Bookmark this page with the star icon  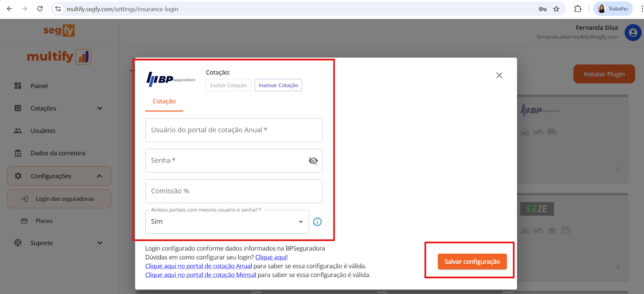click(556, 9)
